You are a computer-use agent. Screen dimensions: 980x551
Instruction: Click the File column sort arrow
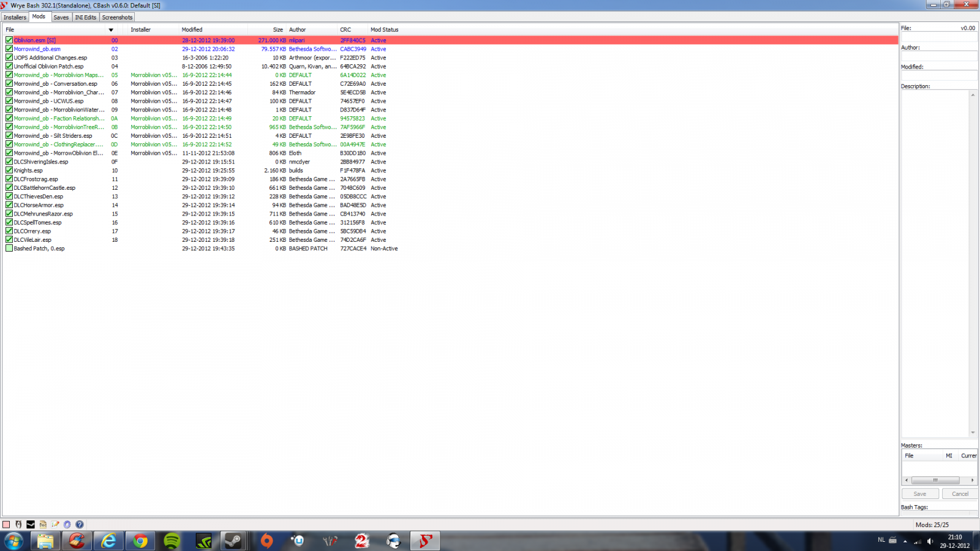[x=111, y=30]
